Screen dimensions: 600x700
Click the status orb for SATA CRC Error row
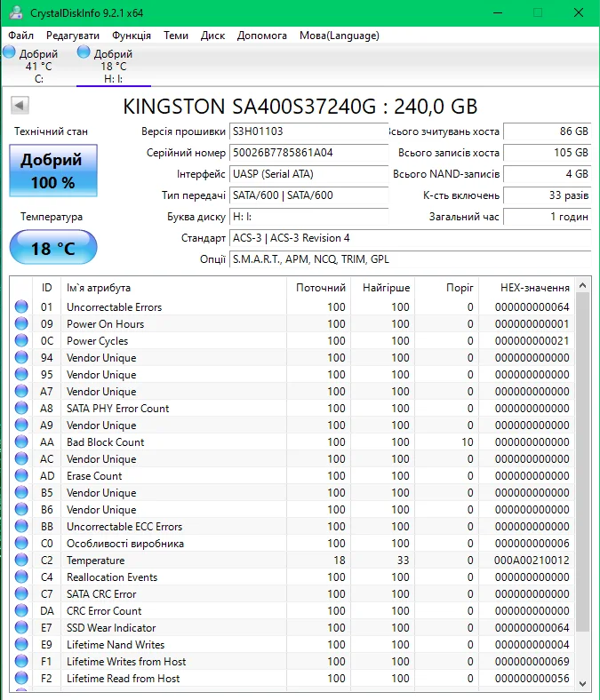(x=21, y=593)
